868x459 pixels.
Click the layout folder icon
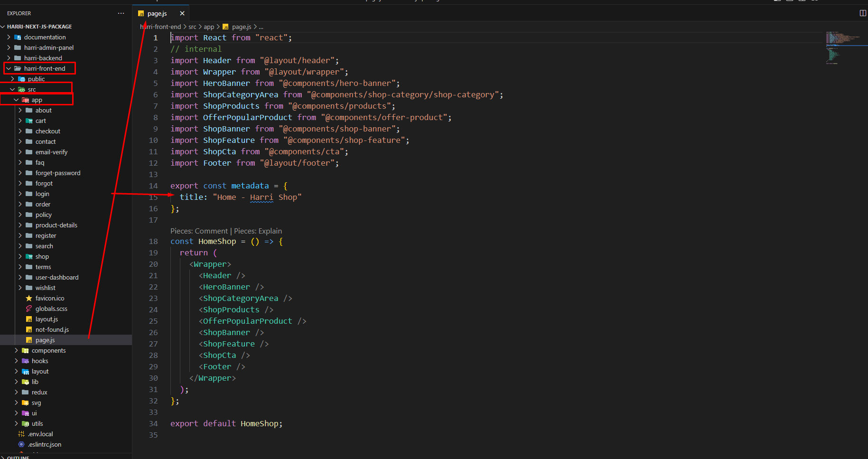point(25,371)
